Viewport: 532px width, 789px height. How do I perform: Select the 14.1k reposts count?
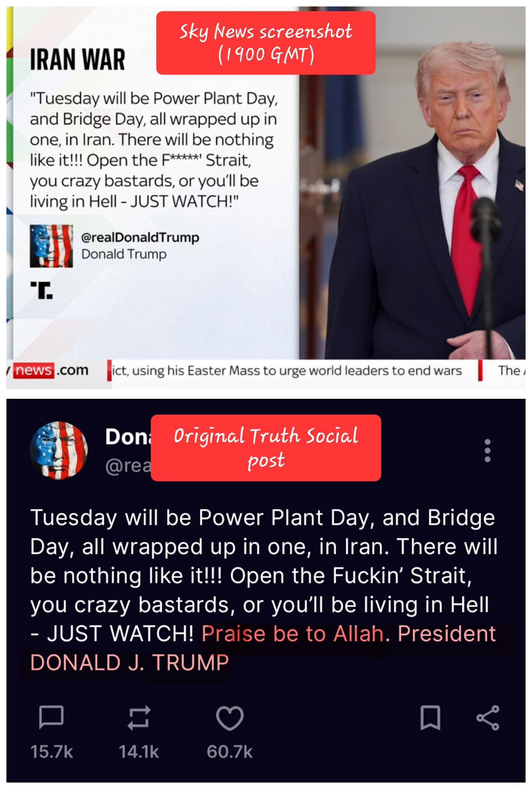click(139, 751)
